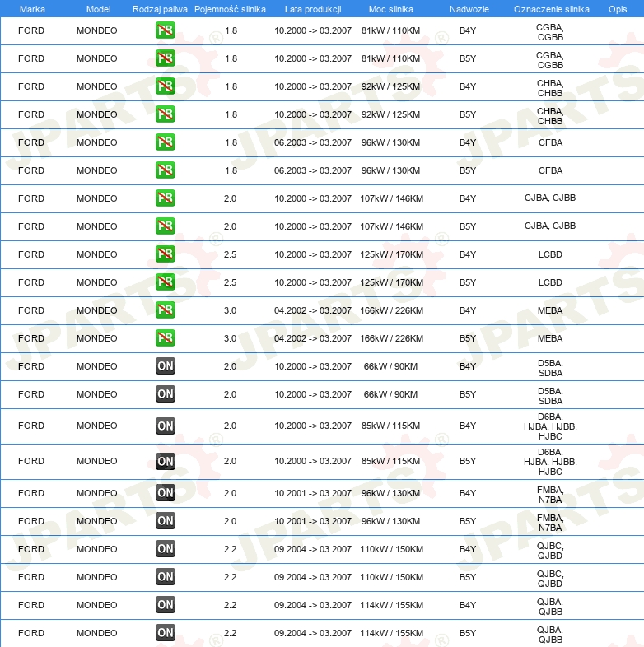Click the Nadwozie column header
This screenshot has height=647, width=644.
469,9
